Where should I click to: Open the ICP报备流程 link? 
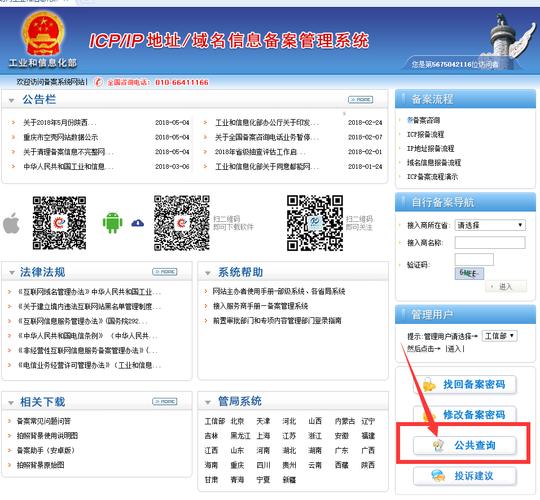(x=426, y=134)
